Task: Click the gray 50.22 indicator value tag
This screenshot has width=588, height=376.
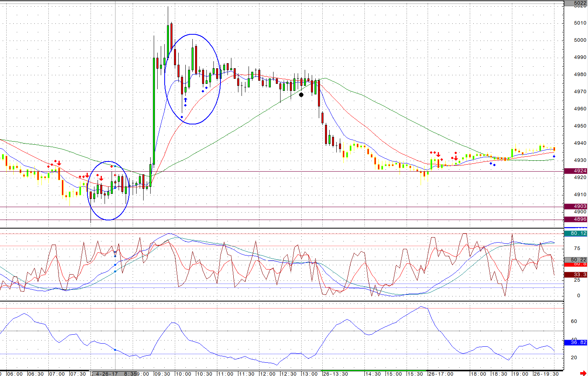Action: pos(576,260)
